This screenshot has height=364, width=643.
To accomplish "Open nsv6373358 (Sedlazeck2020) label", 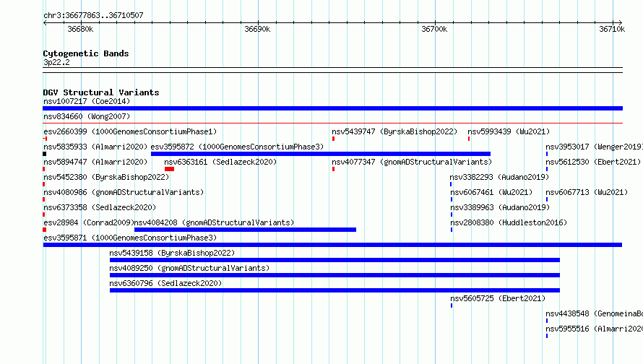I will tap(100, 207).
